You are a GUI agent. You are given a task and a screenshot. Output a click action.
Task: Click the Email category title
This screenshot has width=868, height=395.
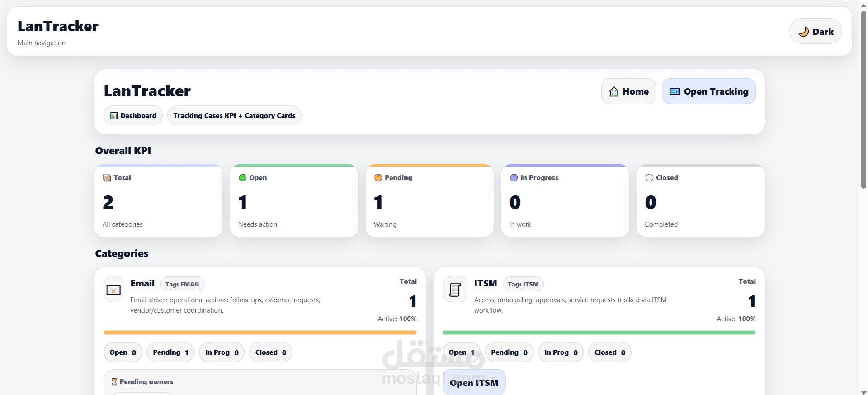[142, 283]
